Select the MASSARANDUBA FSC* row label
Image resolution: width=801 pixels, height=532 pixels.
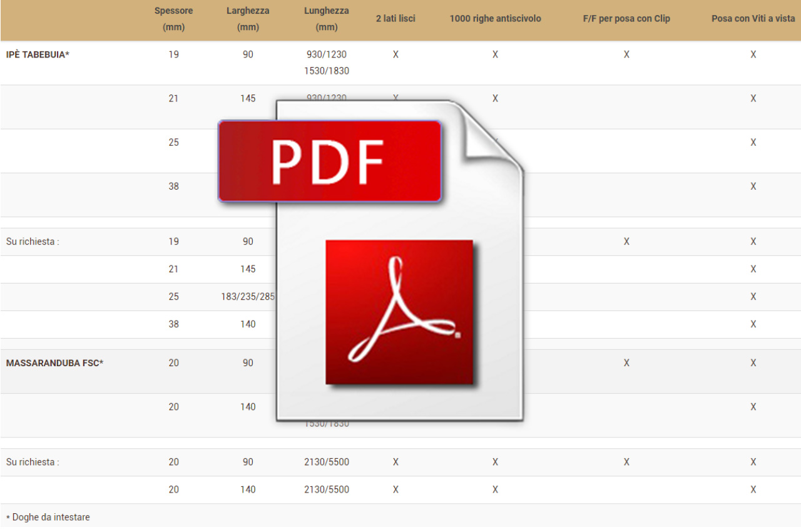[x=54, y=363]
